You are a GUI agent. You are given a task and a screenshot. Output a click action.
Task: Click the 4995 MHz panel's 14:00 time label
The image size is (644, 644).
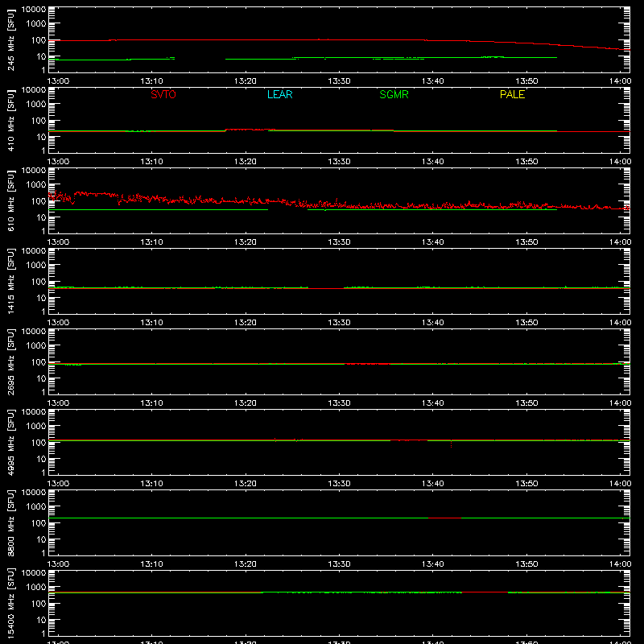point(620,484)
